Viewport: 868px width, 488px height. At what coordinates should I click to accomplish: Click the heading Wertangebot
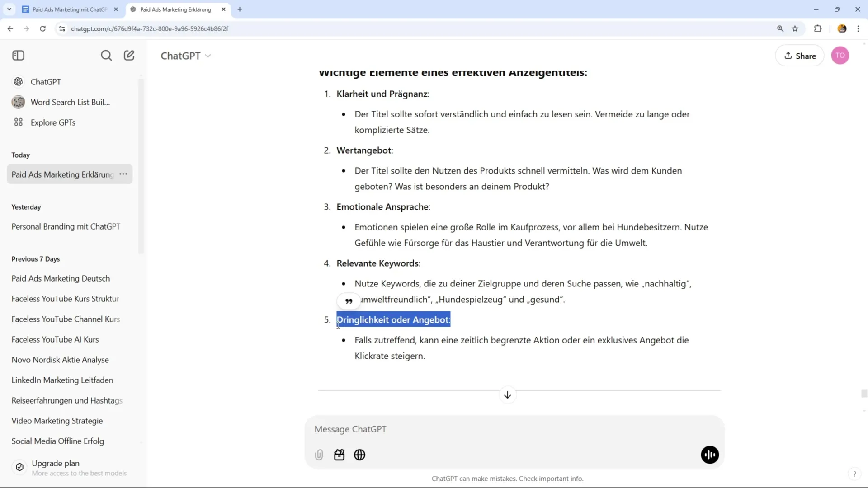364,150
